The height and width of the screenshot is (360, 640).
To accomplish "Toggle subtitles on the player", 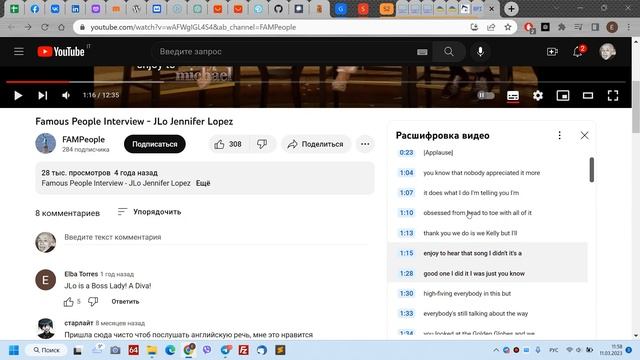I will tap(513, 96).
